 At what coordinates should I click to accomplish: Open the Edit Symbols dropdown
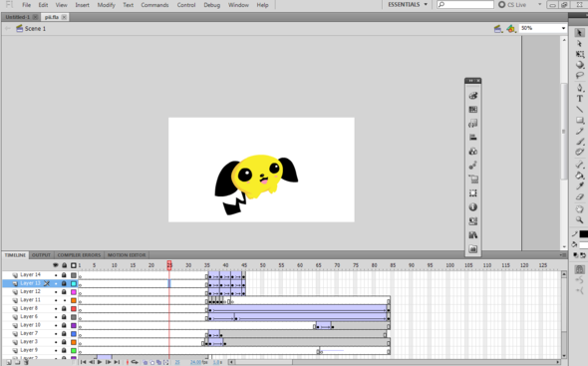pyautogui.click(x=511, y=29)
